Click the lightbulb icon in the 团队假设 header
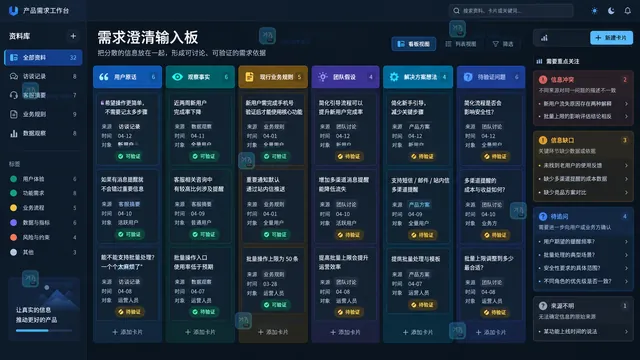This screenshot has width=640, height=360. (x=322, y=77)
